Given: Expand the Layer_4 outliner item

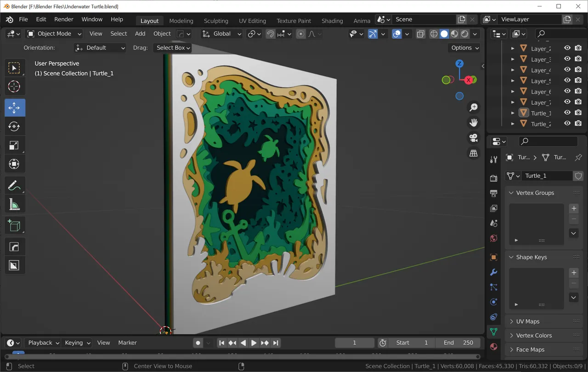Looking at the screenshot, I should pos(513,70).
